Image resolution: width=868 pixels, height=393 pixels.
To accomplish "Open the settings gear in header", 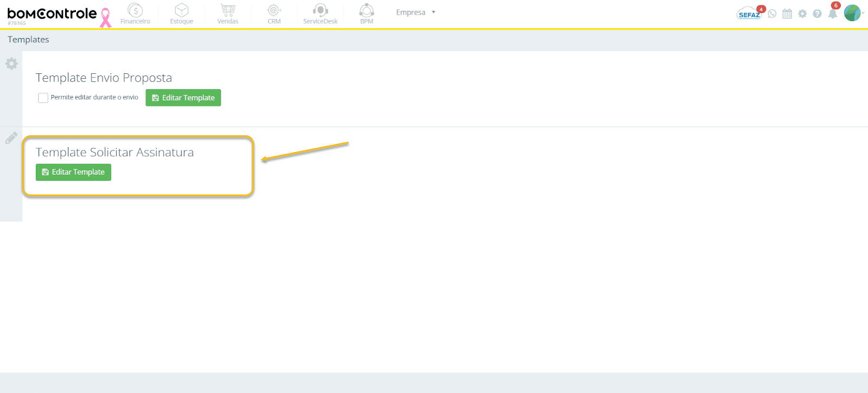I will tap(802, 14).
